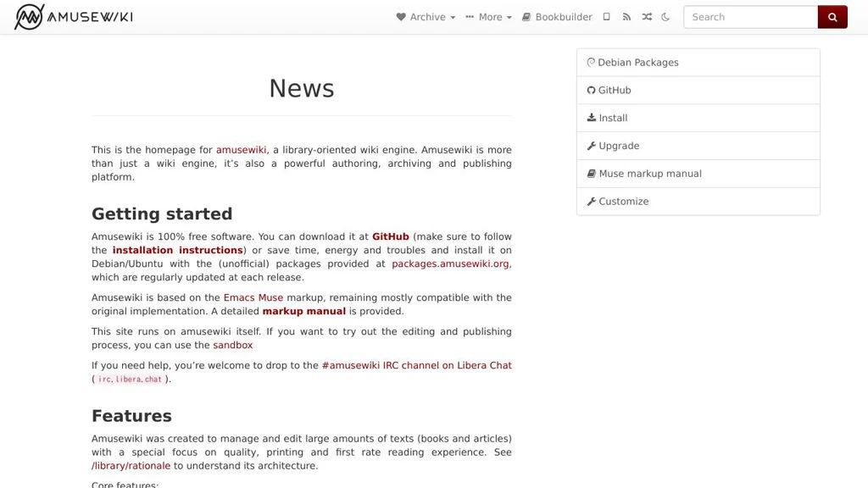This screenshot has width=868, height=488.
Task: Open the RSS feed icon
Action: point(626,17)
